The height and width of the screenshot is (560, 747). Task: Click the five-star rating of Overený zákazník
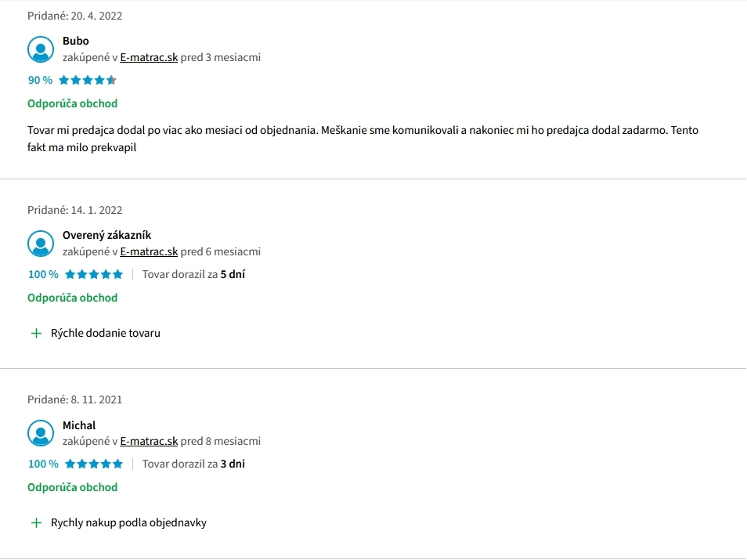[94, 275]
